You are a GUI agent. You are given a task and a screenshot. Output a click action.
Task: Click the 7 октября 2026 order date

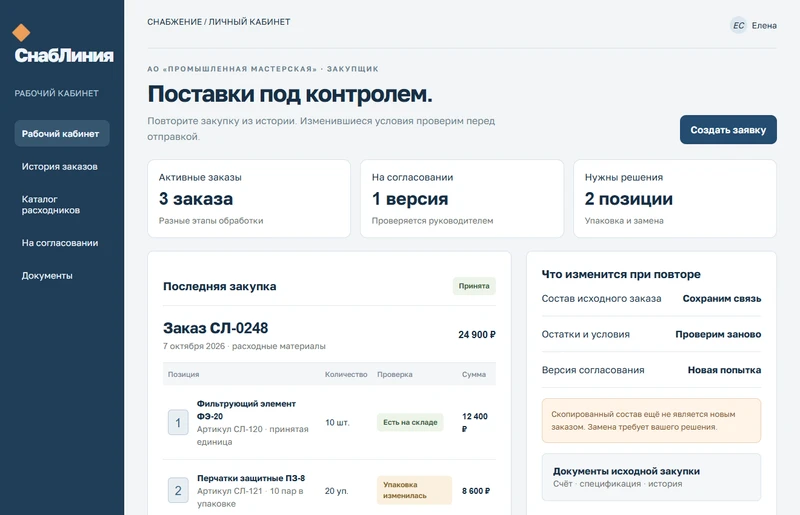pos(194,346)
